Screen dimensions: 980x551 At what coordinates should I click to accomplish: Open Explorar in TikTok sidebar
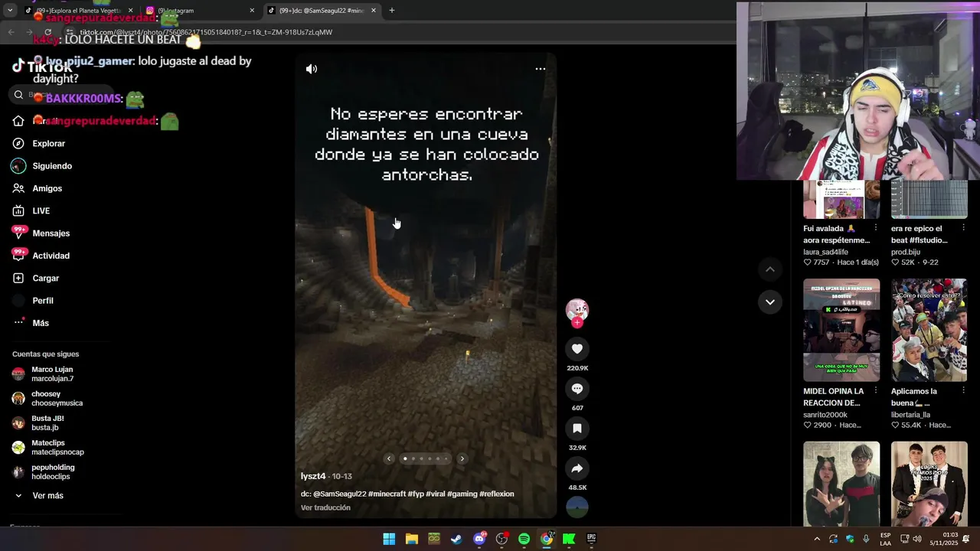pos(49,144)
